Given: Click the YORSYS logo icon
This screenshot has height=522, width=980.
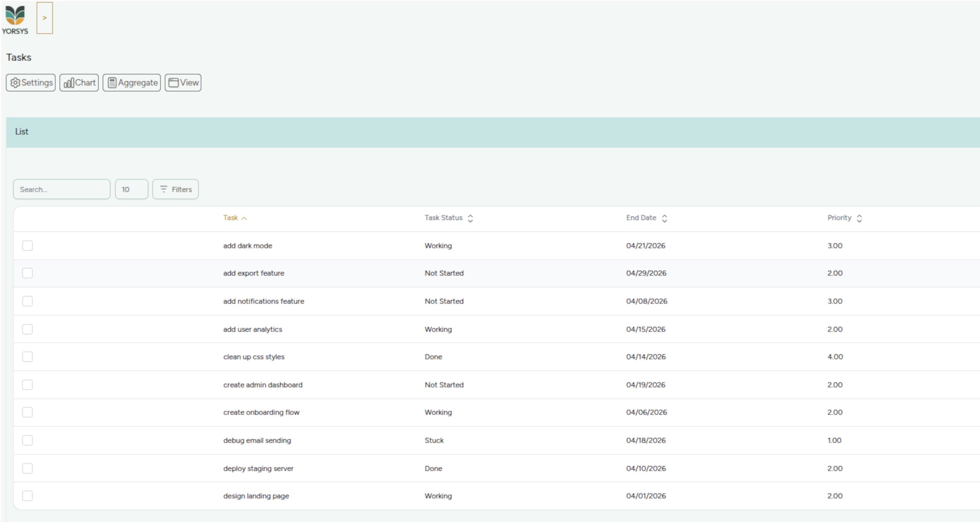Looking at the screenshot, I should point(15,16).
